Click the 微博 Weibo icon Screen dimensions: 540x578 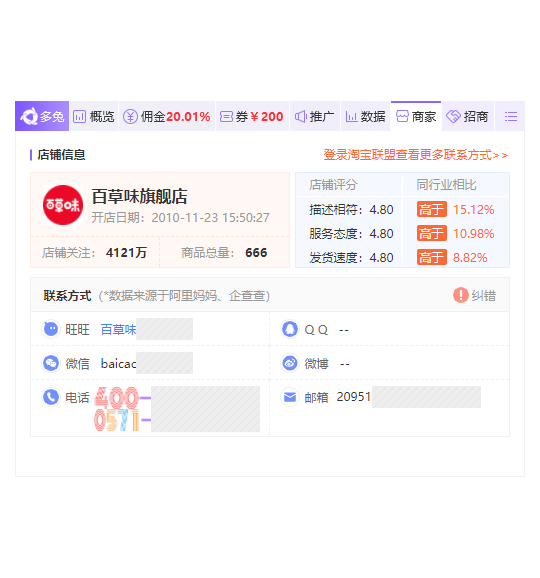(290, 363)
